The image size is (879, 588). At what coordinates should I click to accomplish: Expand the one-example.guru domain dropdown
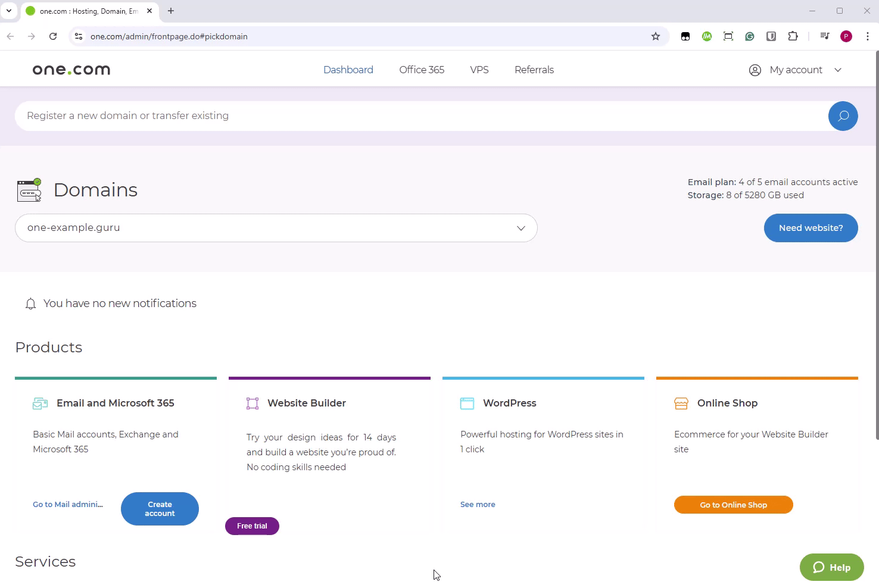(x=520, y=228)
